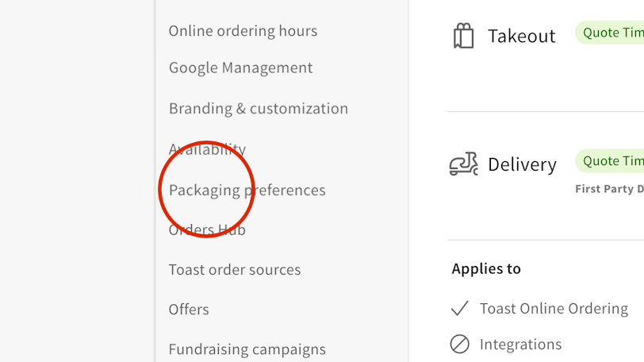Click the Takeout heading label

point(521,36)
